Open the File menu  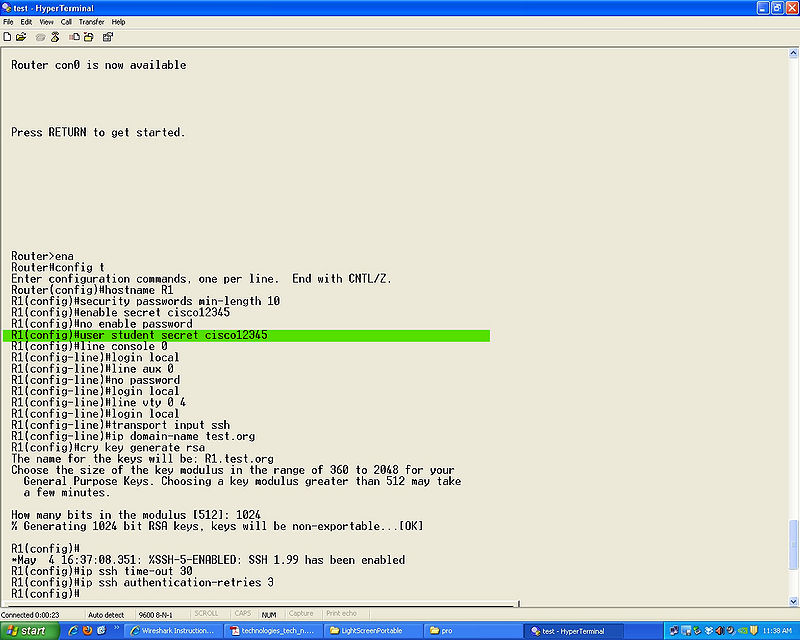(x=8, y=22)
